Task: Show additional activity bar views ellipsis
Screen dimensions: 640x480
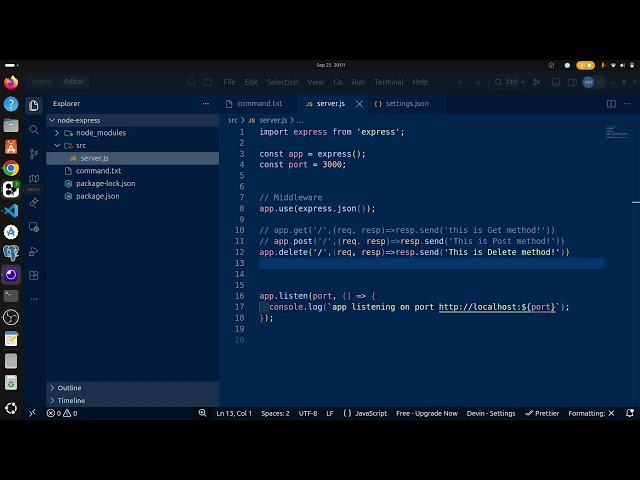Action: click(34, 299)
